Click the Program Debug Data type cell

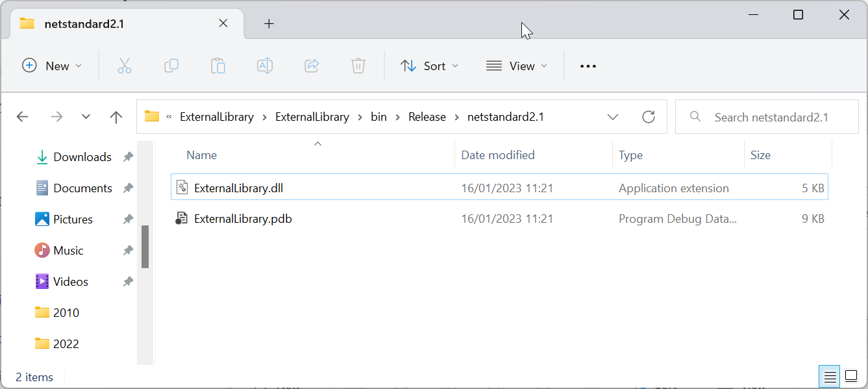point(678,219)
